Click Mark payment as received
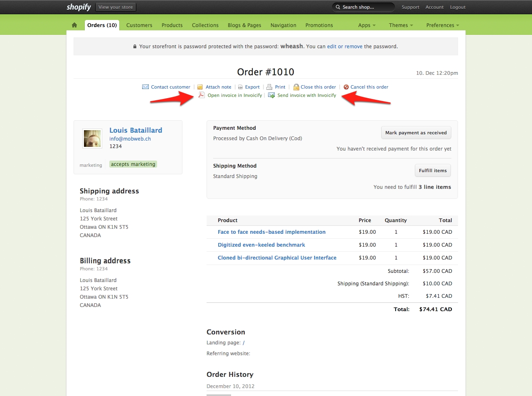The width and height of the screenshot is (532, 396). point(416,133)
